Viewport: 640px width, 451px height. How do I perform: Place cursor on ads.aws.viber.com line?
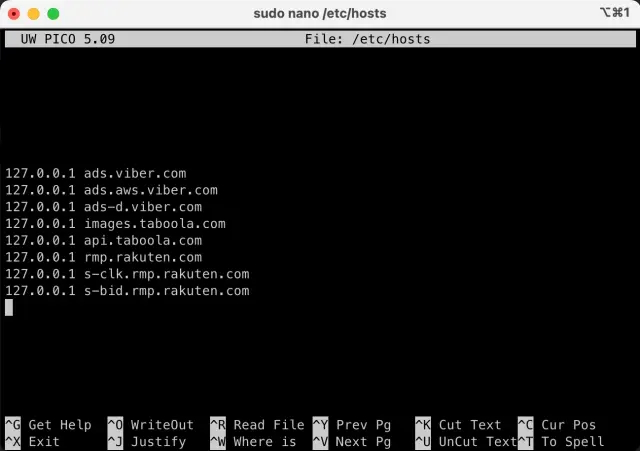111,190
